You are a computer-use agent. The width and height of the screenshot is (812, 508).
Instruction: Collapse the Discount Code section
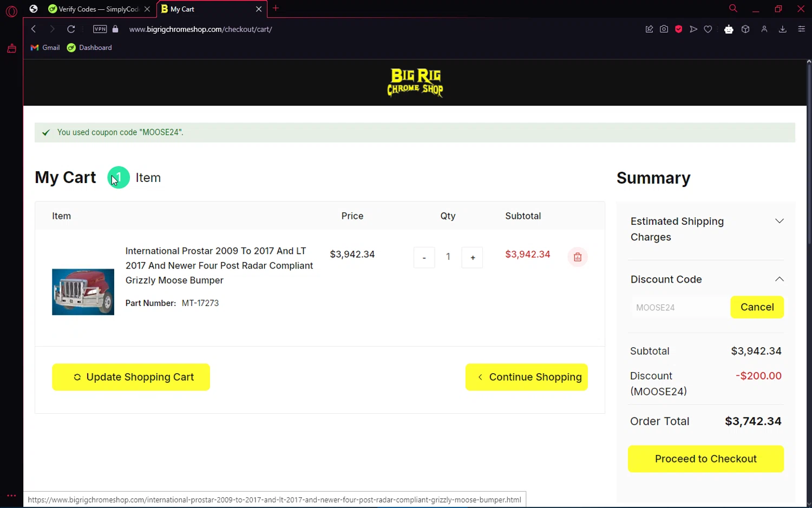pos(706,279)
